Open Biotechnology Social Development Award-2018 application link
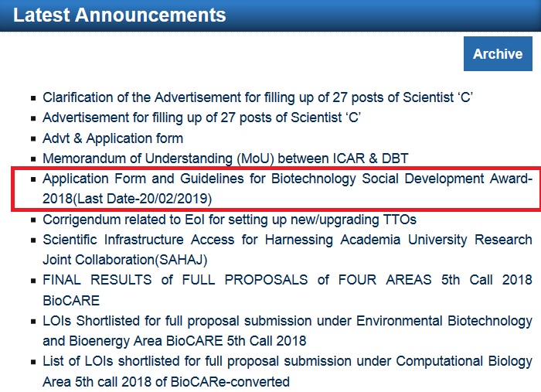This screenshot has height=392, width=541. pos(288,189)
